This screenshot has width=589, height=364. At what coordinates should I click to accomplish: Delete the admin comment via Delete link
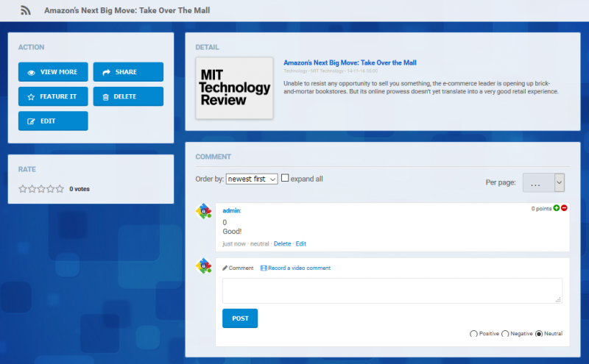283,243
